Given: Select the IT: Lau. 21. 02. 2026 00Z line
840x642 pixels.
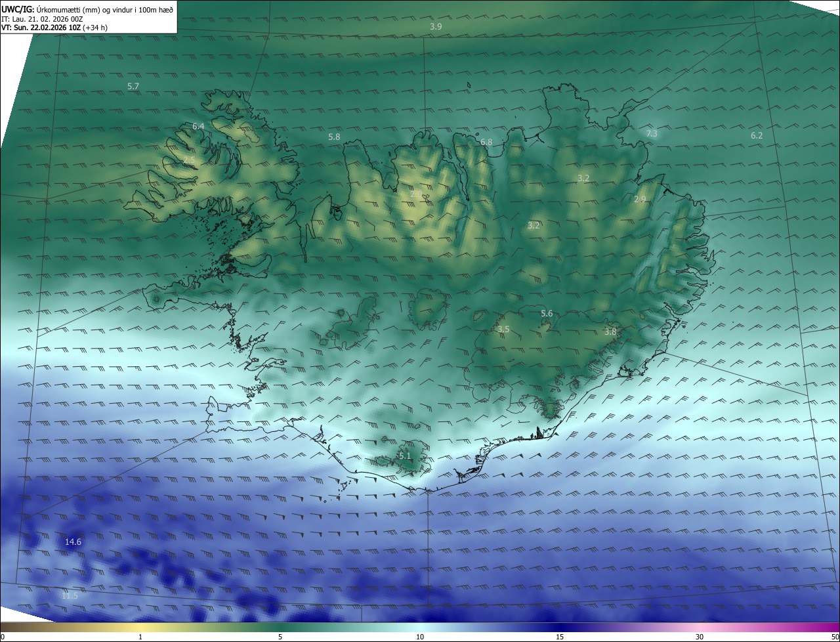Looking at the screenshot, I should tap(42, 19).
